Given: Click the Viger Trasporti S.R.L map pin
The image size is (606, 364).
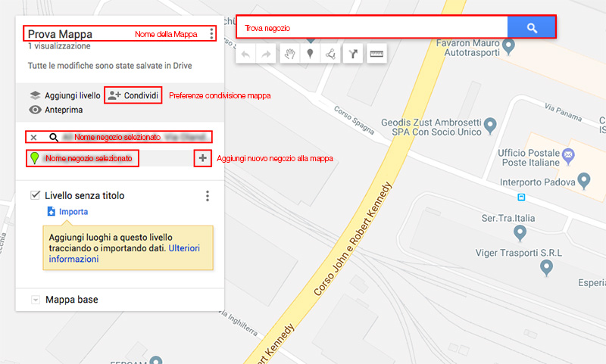Looking at the screenshot, I should tap(546, 267).
